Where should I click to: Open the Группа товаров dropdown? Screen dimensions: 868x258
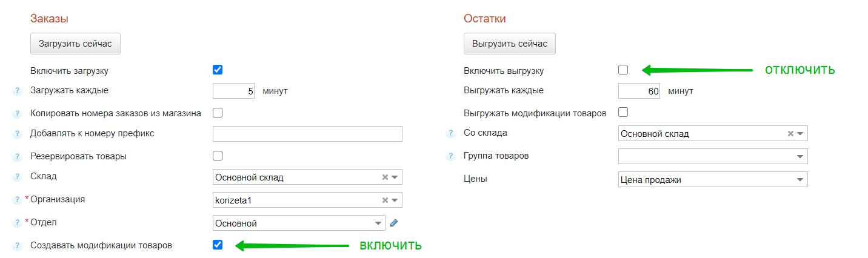point(713,156)
